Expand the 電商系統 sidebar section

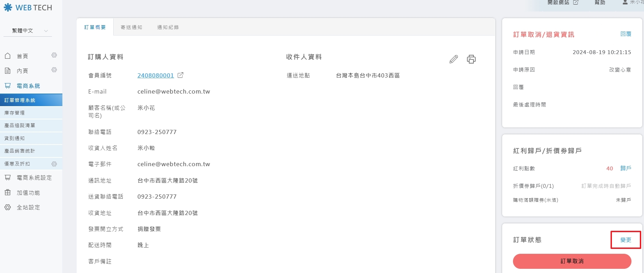click(x=28, y=86)
